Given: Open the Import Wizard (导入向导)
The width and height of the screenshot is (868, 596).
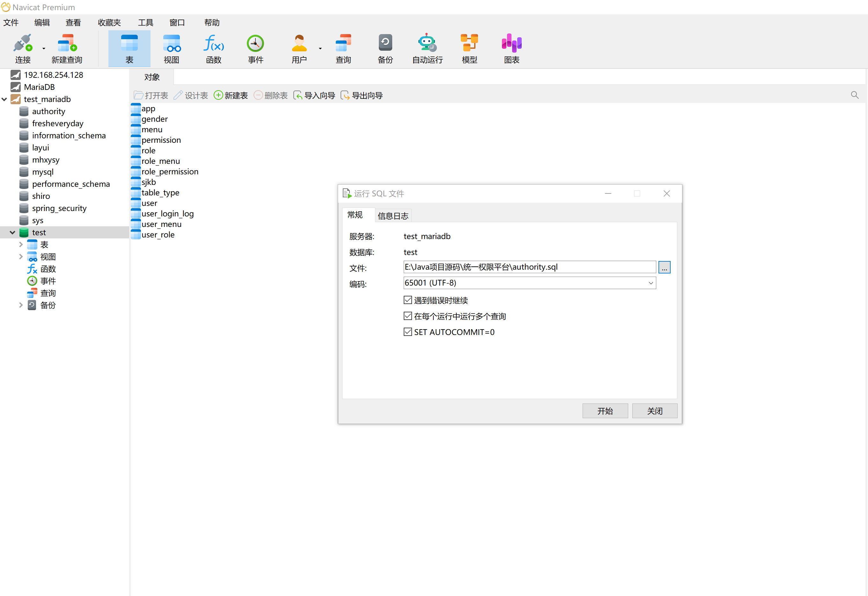Looking at the screenshot, I should coord(314,96).
